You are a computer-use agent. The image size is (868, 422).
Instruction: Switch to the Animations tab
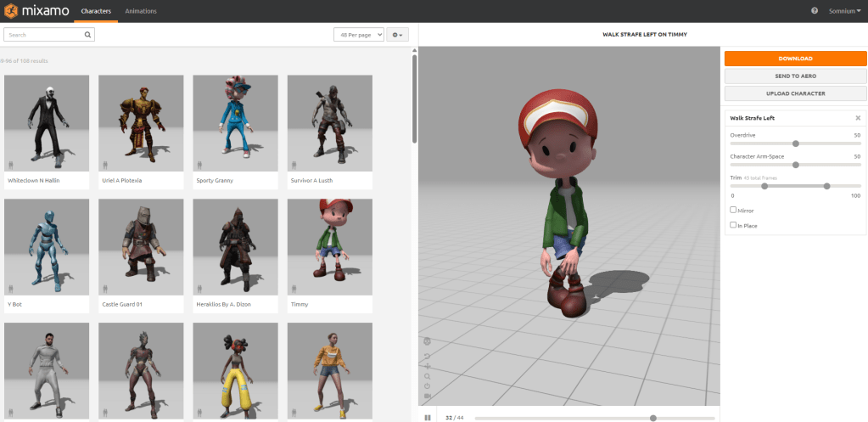tap(140, 11)
